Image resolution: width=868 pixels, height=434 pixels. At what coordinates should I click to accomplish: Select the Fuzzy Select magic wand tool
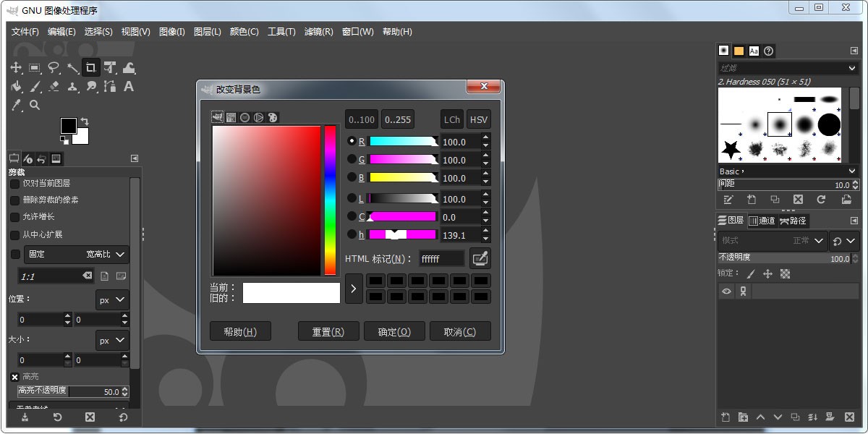(x=72, y=67)
